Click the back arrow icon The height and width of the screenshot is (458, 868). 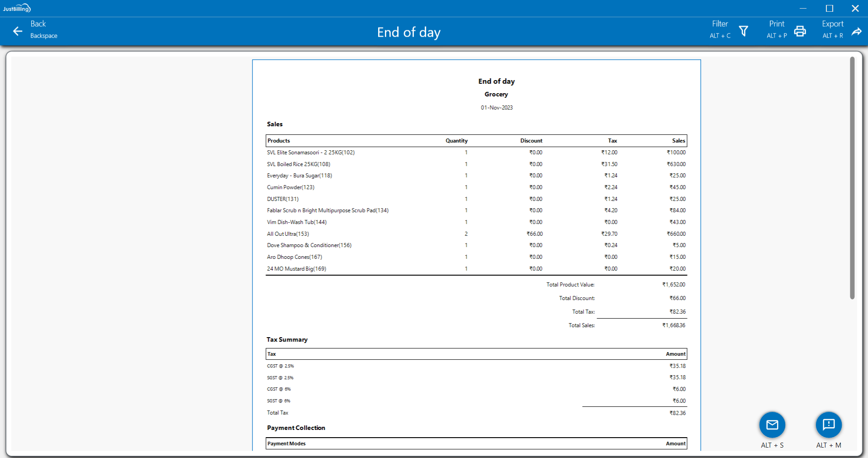(x=18, y=31)
